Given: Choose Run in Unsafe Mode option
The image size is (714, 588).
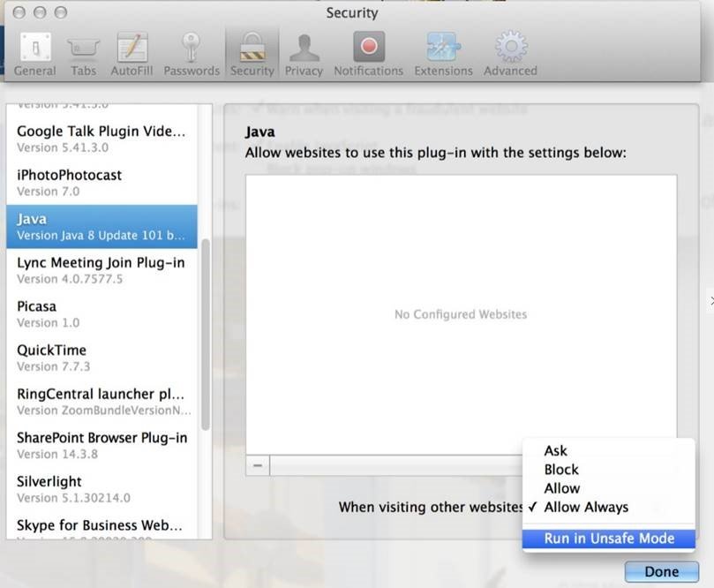Looking at the screenshot, I should coord(608,539).
